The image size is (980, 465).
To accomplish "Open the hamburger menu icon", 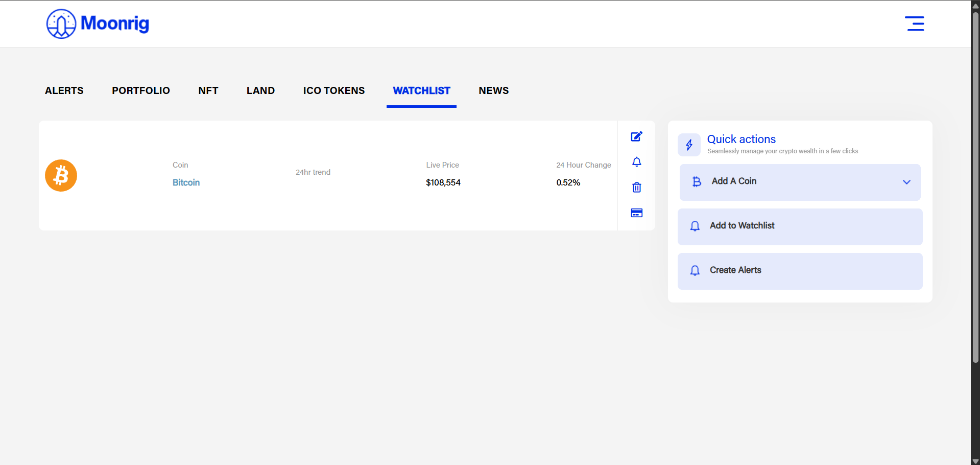I will (x=915, y=24).
